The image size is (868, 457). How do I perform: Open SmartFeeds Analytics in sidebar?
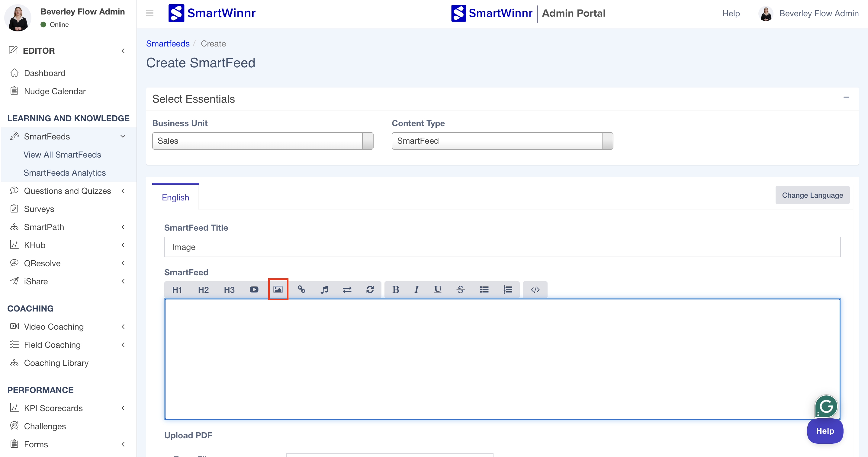coord(64,173)
